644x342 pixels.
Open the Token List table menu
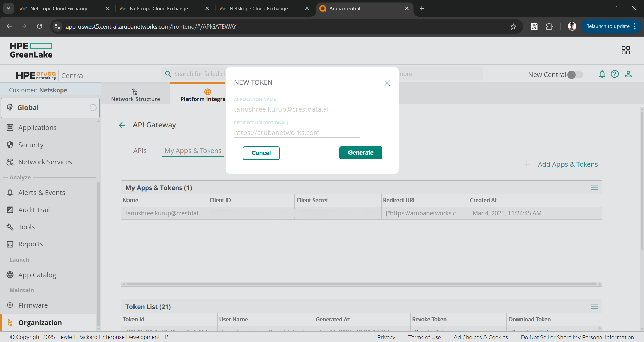click(x=594, y=306)
